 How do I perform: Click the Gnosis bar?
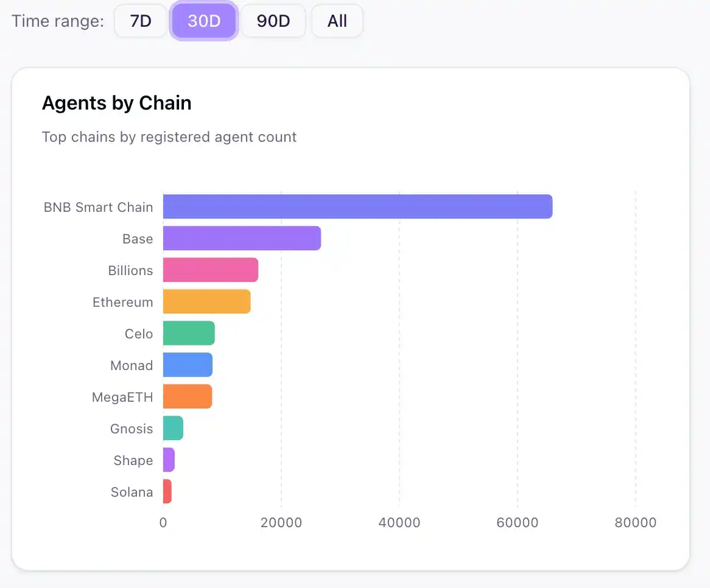pyautogui.click(x=172, y=428)
